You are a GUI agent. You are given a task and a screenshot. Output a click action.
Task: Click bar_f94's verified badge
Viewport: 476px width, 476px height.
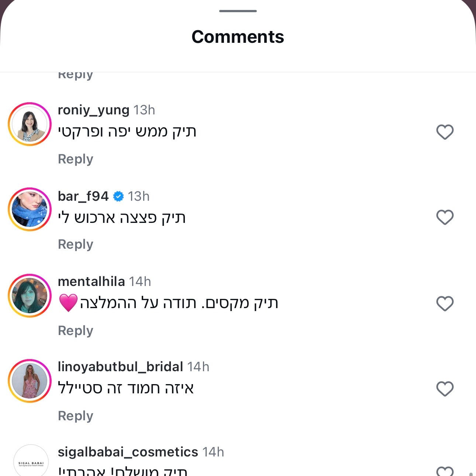[x=118, y=196]
